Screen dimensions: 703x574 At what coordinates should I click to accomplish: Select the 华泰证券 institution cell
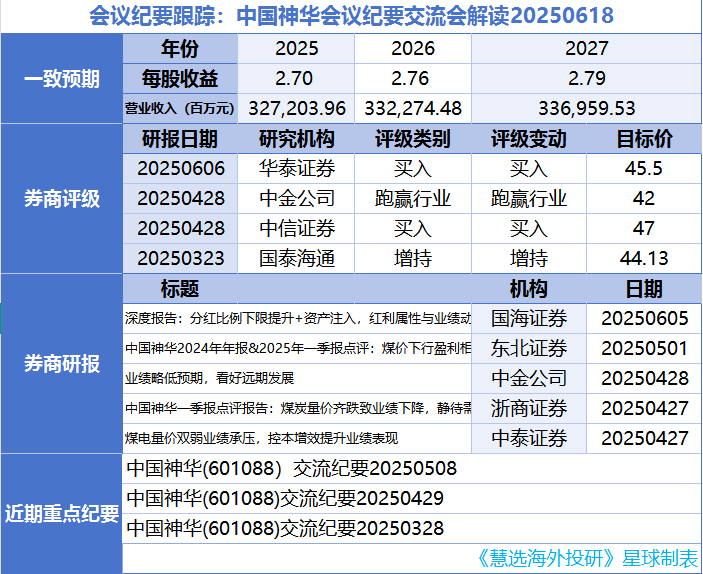(x=296, y=169)
